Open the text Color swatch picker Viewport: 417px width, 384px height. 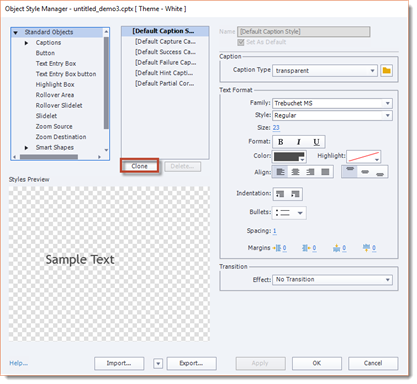(289, 156)
